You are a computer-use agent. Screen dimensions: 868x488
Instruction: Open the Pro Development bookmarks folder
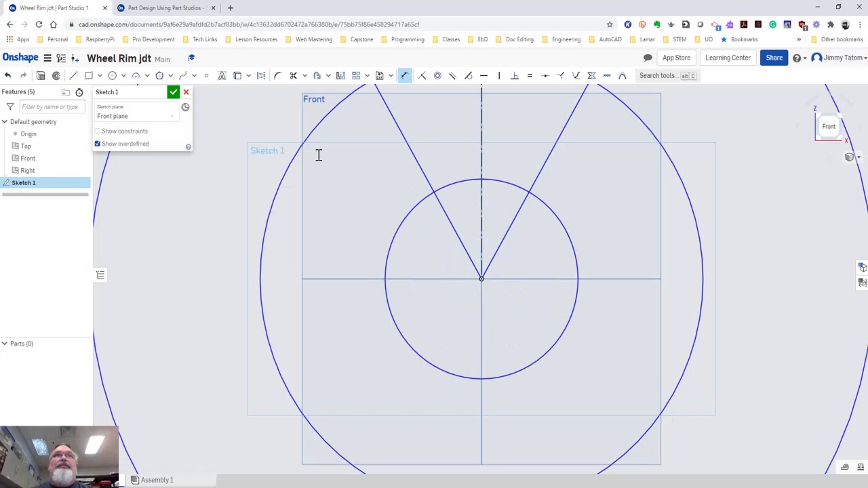(149, 39)
